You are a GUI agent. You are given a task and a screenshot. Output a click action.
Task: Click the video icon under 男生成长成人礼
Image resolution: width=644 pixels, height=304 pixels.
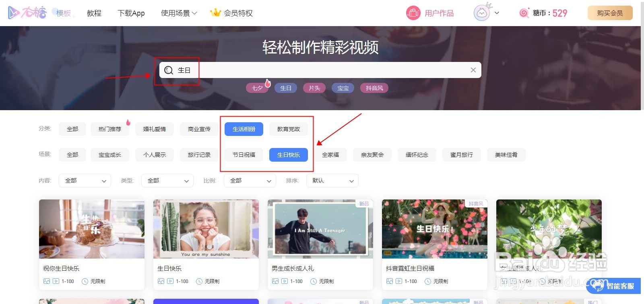click(x=285, y=281)
